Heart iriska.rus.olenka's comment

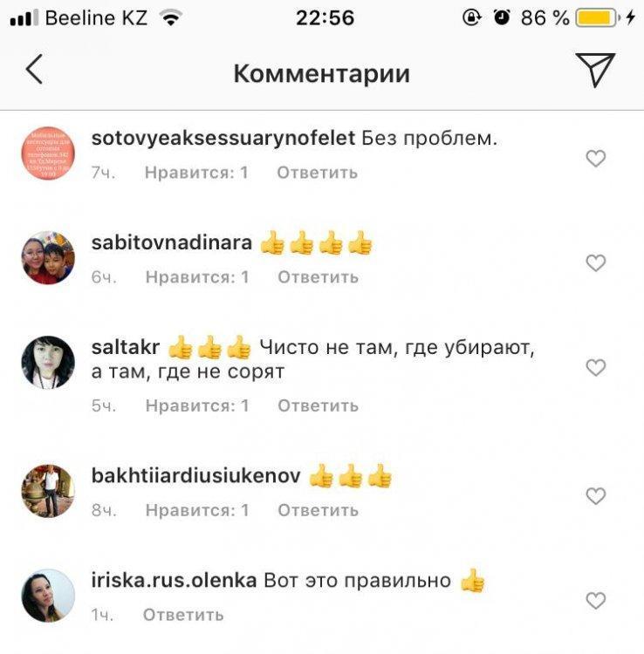click(596, 601)
